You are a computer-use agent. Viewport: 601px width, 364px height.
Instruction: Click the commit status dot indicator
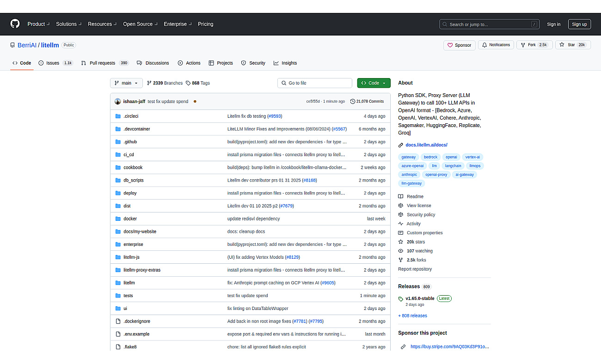(x=195, y=101)
